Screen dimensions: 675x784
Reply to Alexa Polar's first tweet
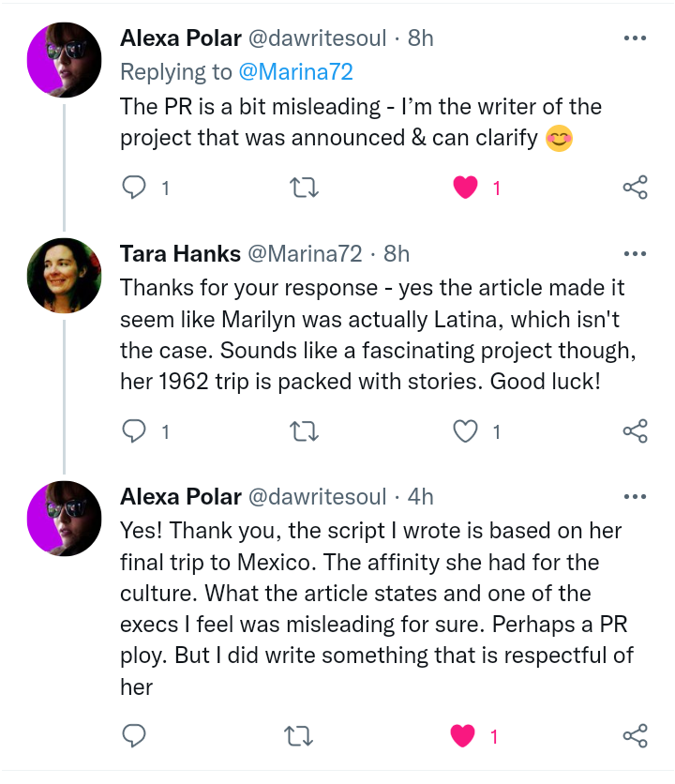click(136, 188)
